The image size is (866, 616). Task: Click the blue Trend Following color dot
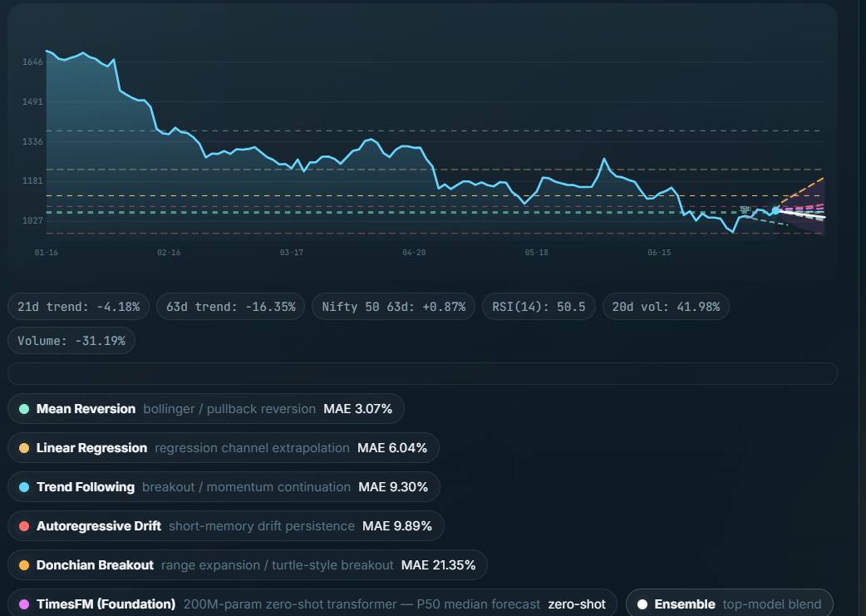(x=24, y=487)
